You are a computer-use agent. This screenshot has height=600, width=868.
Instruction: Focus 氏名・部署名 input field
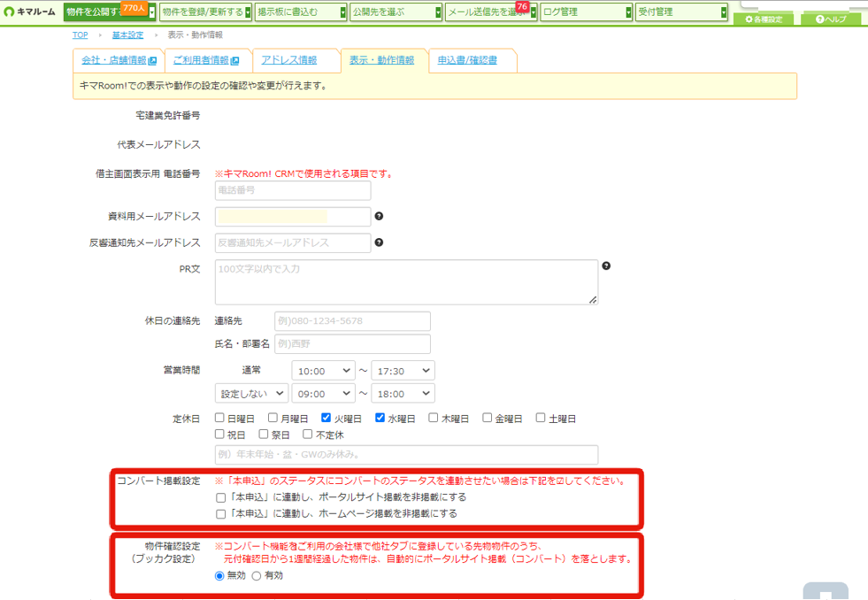[352, 343]
